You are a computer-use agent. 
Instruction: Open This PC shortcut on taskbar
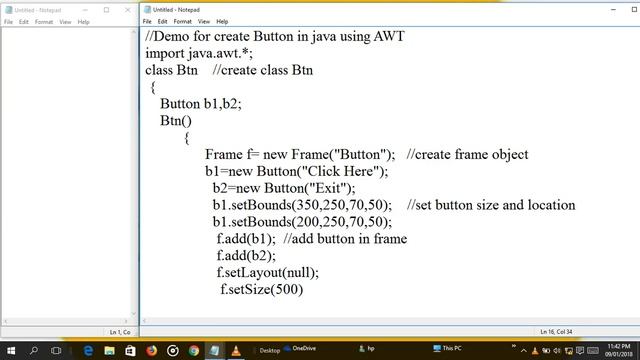[x=447, y=348]
